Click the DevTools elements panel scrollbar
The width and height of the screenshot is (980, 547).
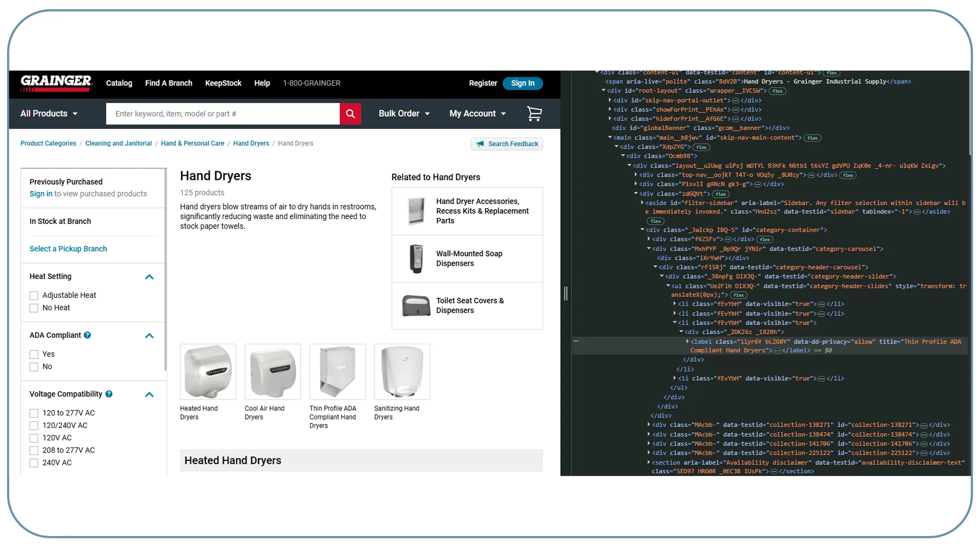click(969, 112)
